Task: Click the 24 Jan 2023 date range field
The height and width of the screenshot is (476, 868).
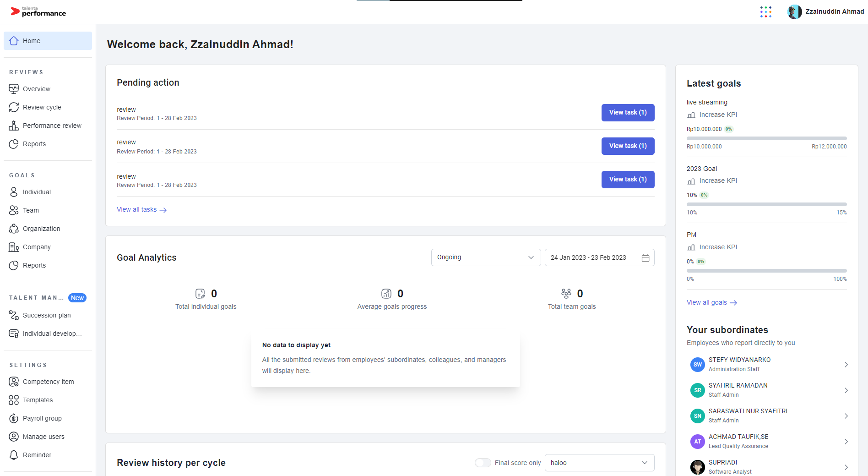Action: (x=588, y=257)
